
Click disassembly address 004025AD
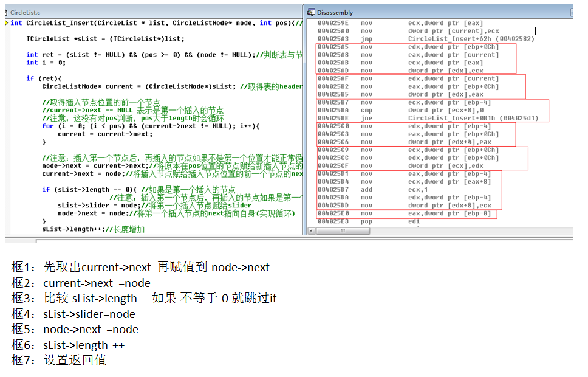(x=333, y=71)
